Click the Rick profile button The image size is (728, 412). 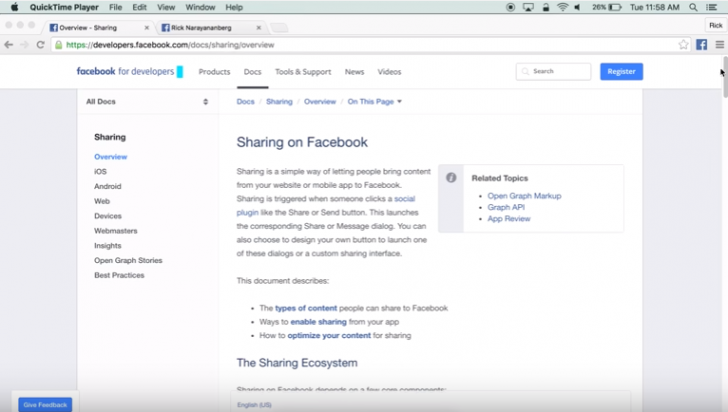pyautogui.click(x=715, y=26)
